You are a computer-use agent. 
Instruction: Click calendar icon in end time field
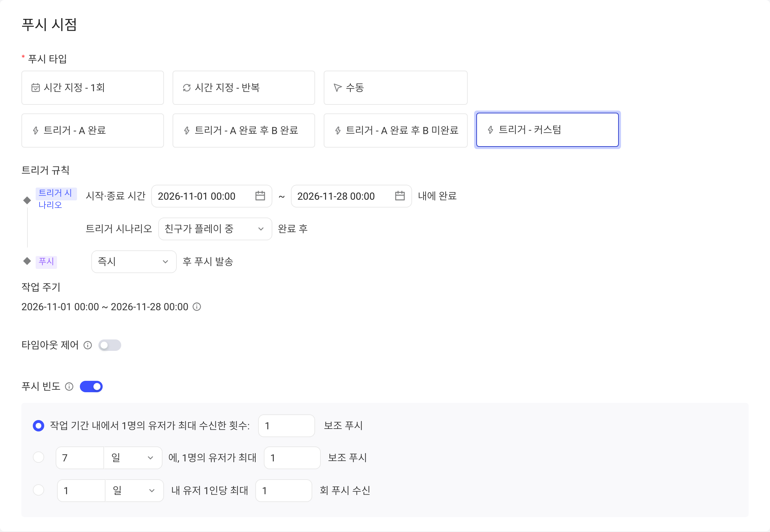[x=400, y=196]
